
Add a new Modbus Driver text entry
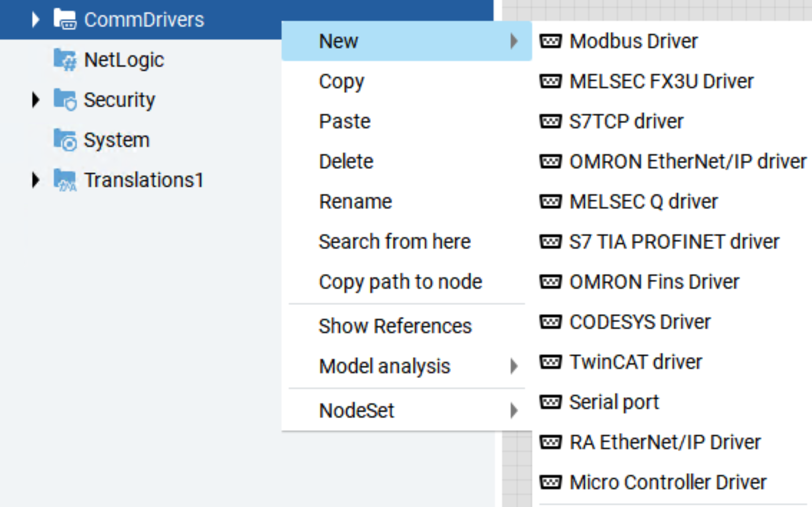pos(634,41)
